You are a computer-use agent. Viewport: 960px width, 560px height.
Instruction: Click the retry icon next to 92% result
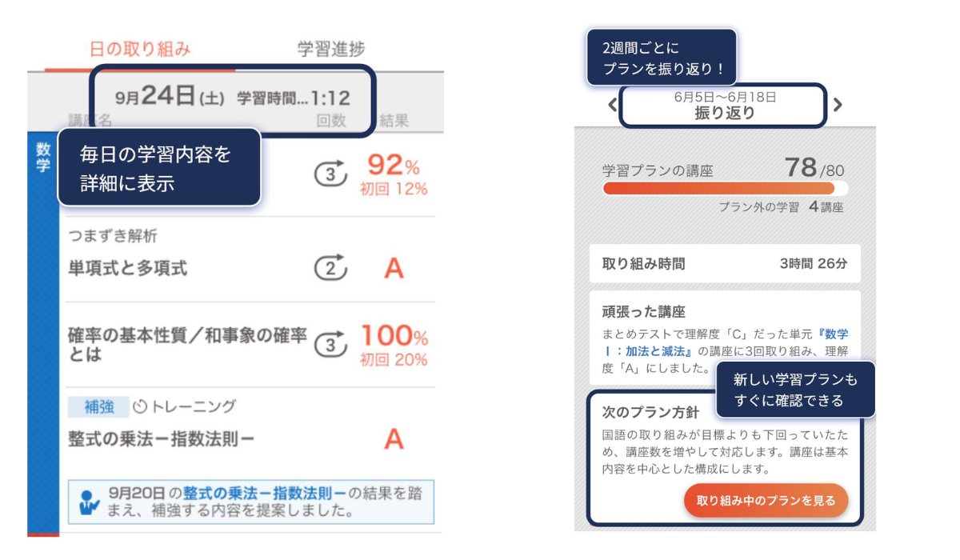(x=330, y=173)
